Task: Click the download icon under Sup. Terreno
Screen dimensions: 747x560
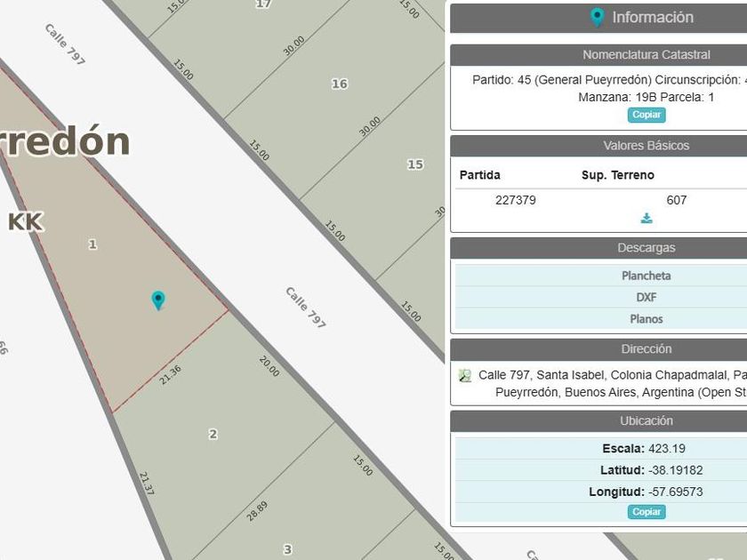Action: [647, 219]
